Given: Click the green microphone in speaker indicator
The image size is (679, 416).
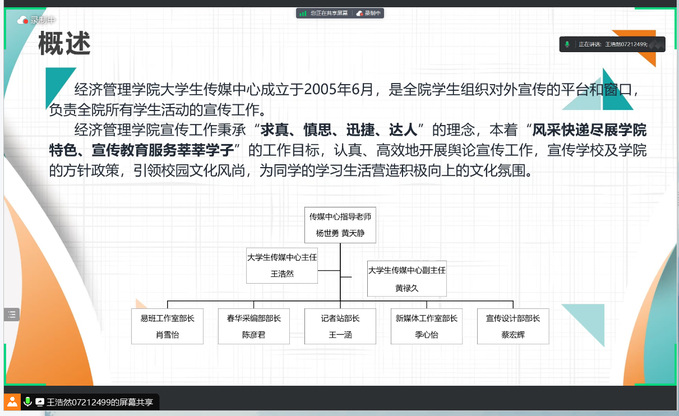Looking at the screenshot, I should (568, 44).
